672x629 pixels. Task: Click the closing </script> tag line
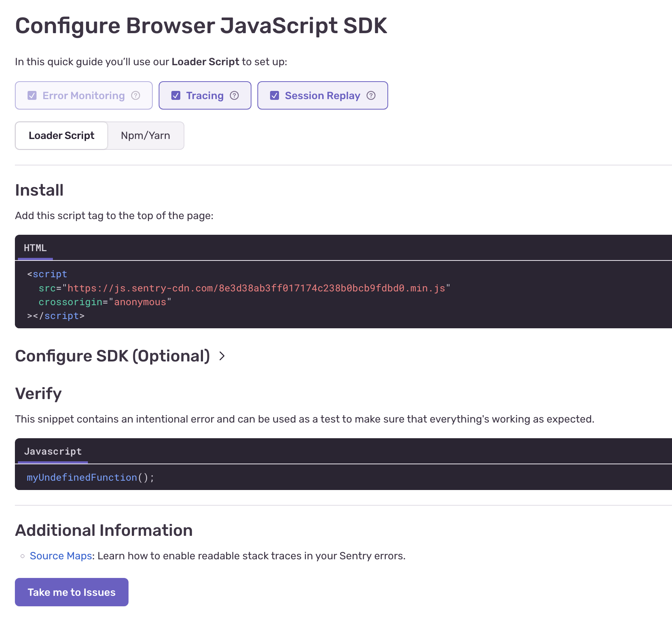[56, 316]
